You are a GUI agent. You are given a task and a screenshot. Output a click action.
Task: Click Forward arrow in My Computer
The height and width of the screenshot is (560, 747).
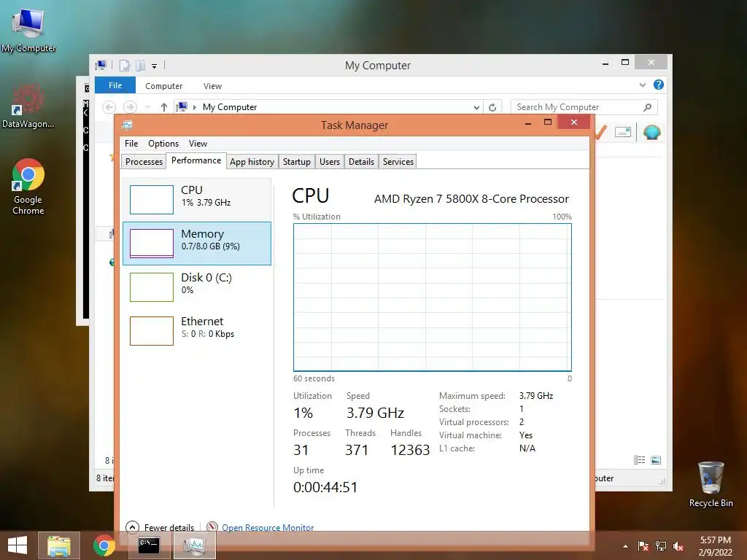130,107
